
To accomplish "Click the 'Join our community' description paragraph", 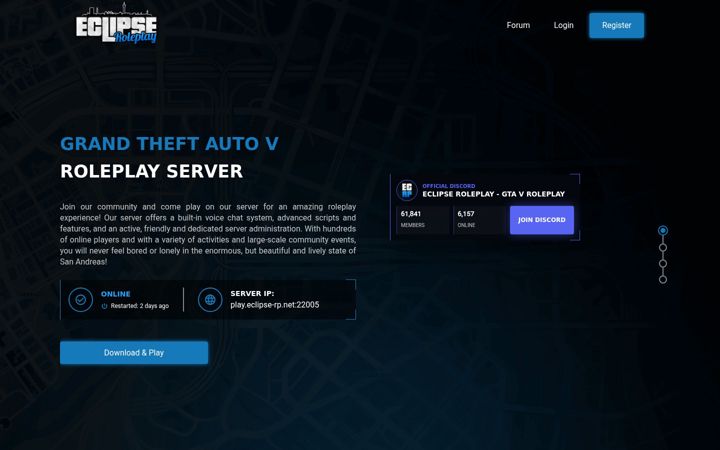I will tap(208, 234).
